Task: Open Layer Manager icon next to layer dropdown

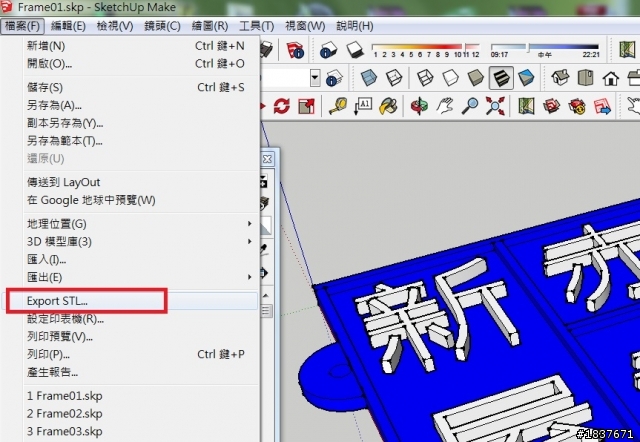Action: (334, 78)
